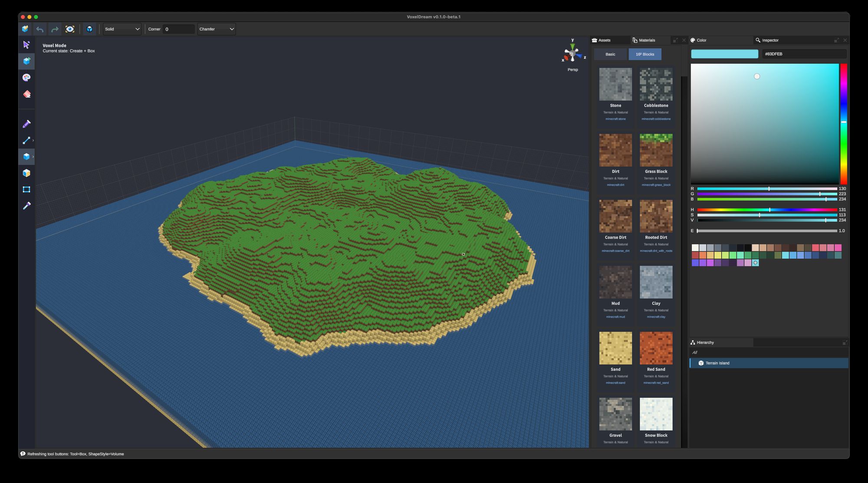
Task: Maximize the Assets panel
Action: click(675, 40)
